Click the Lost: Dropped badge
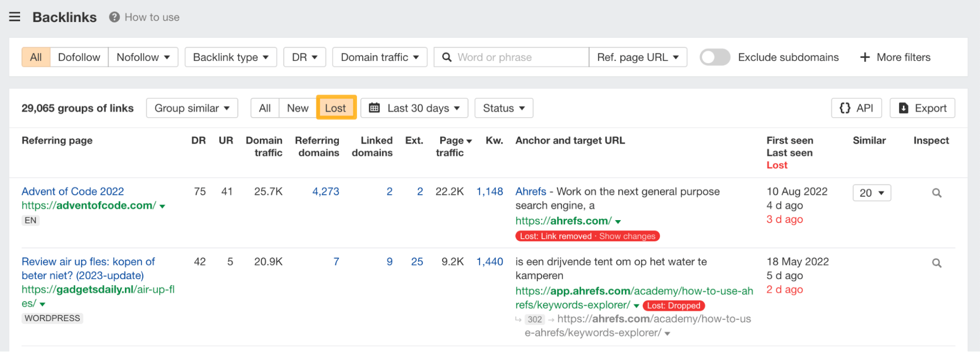Screen dimensions: 980x352 (674, 306)
